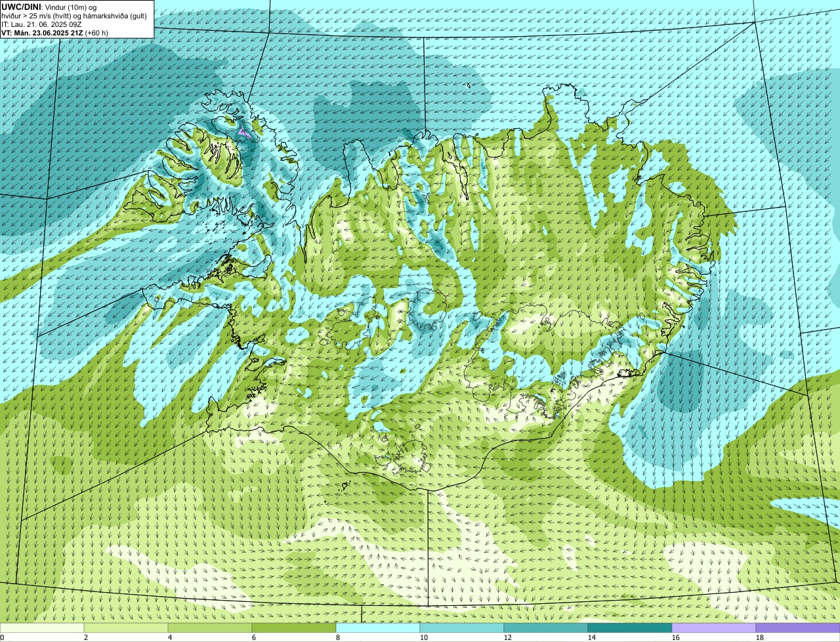Screen dimensions: 840x642
Task: Click the 'VT: Mán. 23.06.2025 21Z (+60 h)' line
Action: click(x=54, y=32)
